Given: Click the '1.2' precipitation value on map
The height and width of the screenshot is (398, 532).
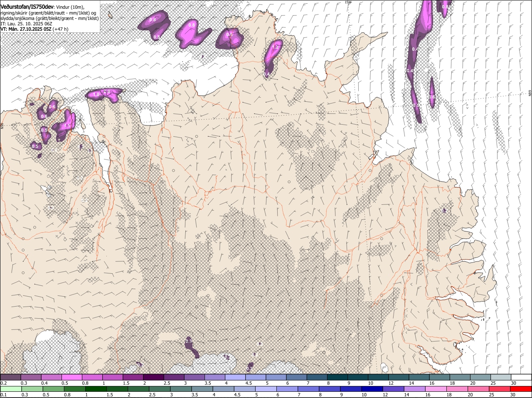Looking at the screenshot, I should point(275,47).
